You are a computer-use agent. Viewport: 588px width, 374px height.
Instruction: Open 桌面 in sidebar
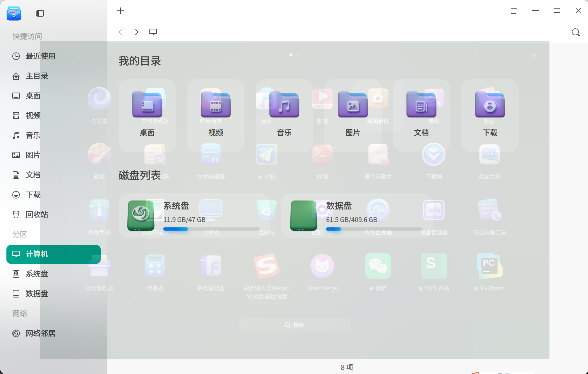[x=54, y=96]
